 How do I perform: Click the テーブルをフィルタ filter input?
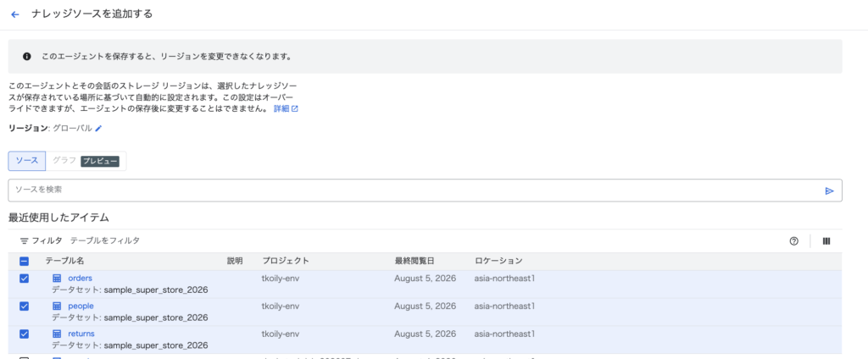104,240
